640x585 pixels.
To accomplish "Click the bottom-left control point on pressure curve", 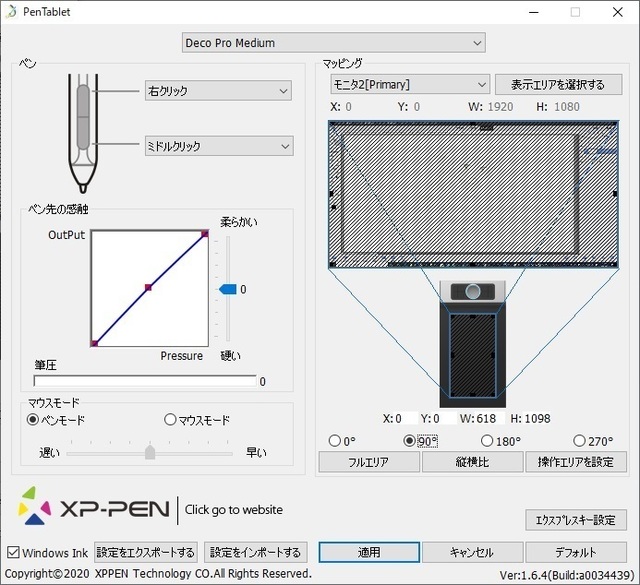I will (94, 343).
